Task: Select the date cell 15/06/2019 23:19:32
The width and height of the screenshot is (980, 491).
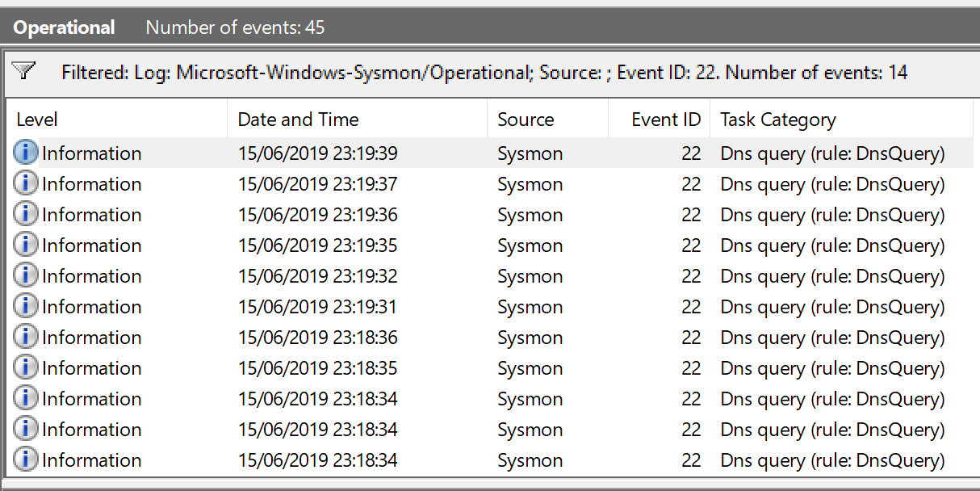Action: (x=317, y=276)
